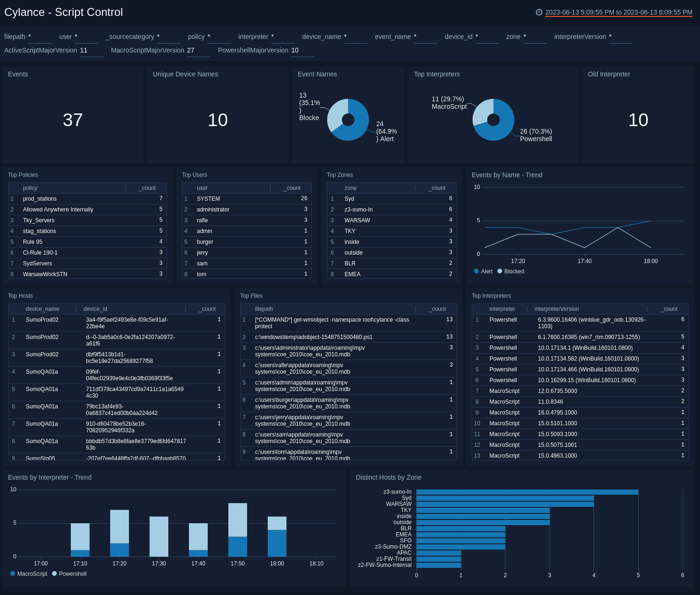700x595 pixels.
Task: Toggle MacroScript in Events by Interpreter legend
Action: (x=29, y=573)
